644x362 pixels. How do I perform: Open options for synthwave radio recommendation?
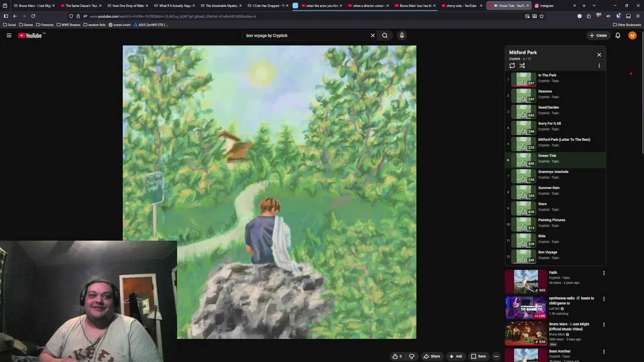pos(604,299)
